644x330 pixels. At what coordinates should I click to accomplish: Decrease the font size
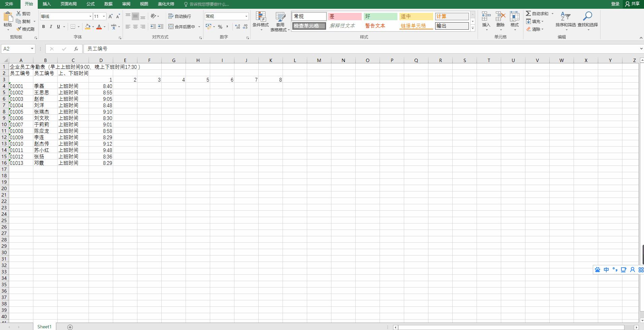(118, 16)
